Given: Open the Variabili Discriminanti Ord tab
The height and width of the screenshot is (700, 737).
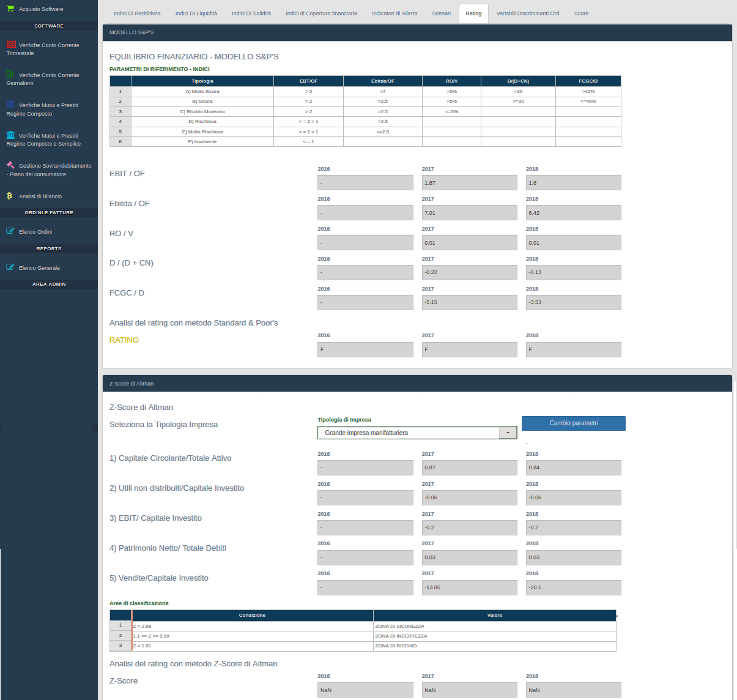Looking at the screenshot, I should coord(527,13).
